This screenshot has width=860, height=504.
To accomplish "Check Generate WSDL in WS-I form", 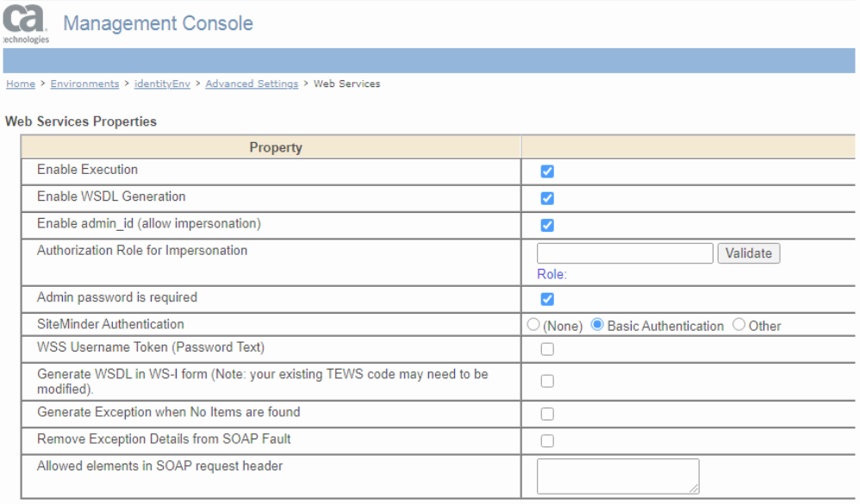I will click(x=547, y=381).
